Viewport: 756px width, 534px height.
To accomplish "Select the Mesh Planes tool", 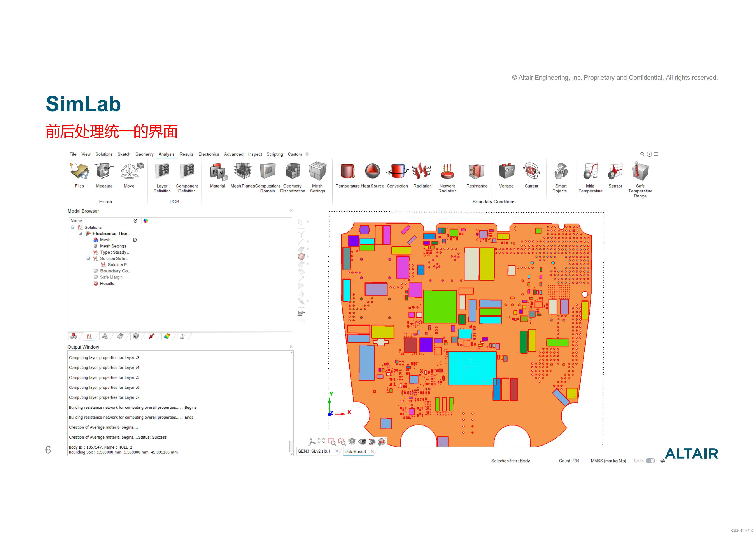I will [x=243, y=175].
